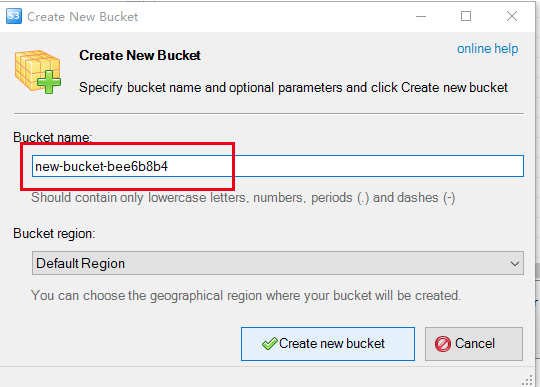Click the yellow bucket cube with green plus
Viewport: 540px width, 387px height.
[x=38, y=72]
